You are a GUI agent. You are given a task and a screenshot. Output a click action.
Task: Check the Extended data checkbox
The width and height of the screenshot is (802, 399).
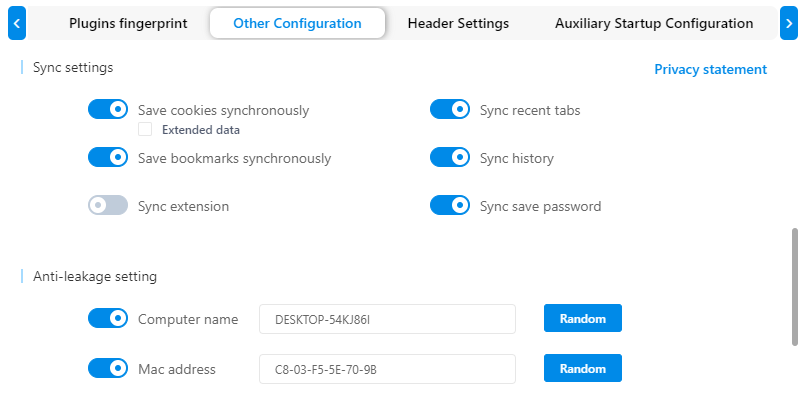tap(145, 129)
